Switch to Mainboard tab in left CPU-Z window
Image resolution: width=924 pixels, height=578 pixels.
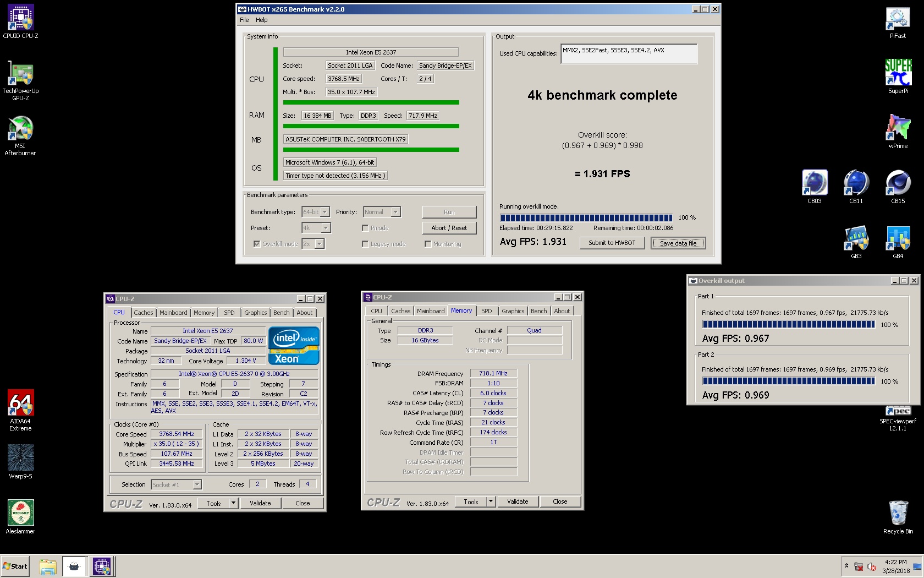tap(173, 313)
